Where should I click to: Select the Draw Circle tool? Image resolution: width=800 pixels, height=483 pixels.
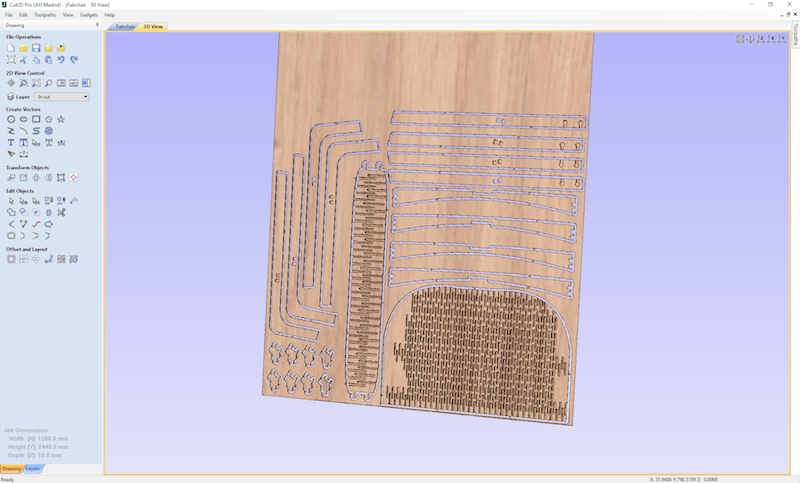pyautogui.click(x=11, y=119)
